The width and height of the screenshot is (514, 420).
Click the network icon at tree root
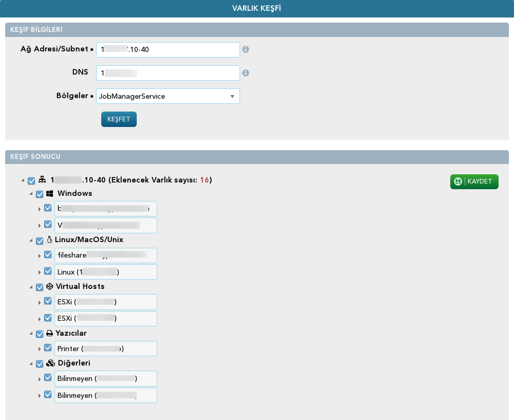(x=42, y=179)
